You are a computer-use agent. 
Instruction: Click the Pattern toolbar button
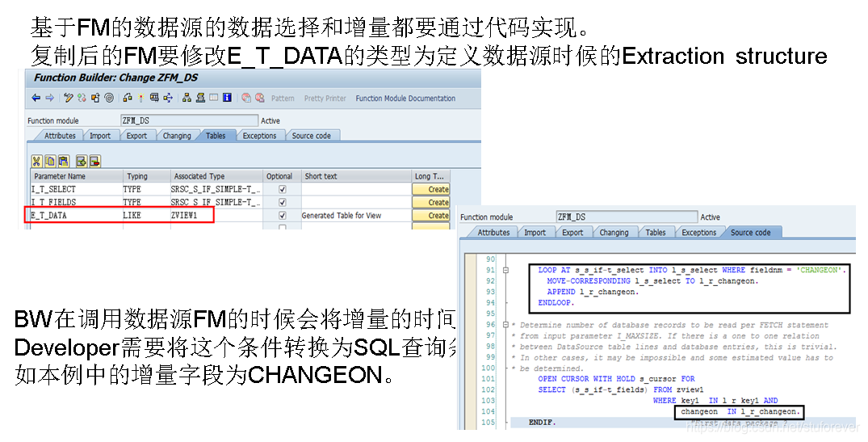click(283, 98)
